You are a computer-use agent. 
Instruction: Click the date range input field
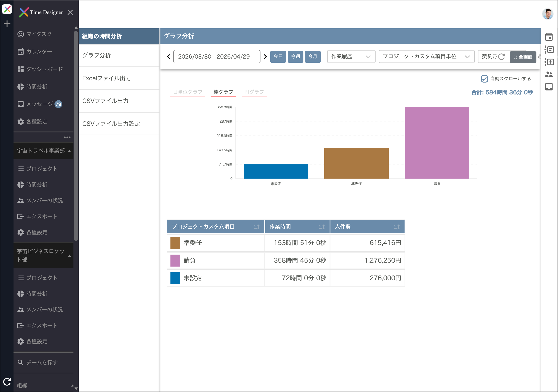tap(217, 57)
